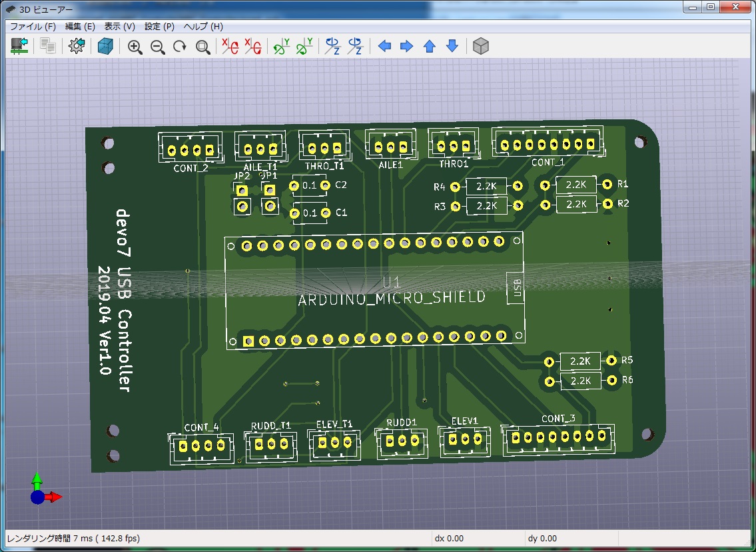The height and width of the screenshot is (552, 756).
Task: Open the 表示 (V) menu
Action: pyautogui.click(x=119, y=27)
